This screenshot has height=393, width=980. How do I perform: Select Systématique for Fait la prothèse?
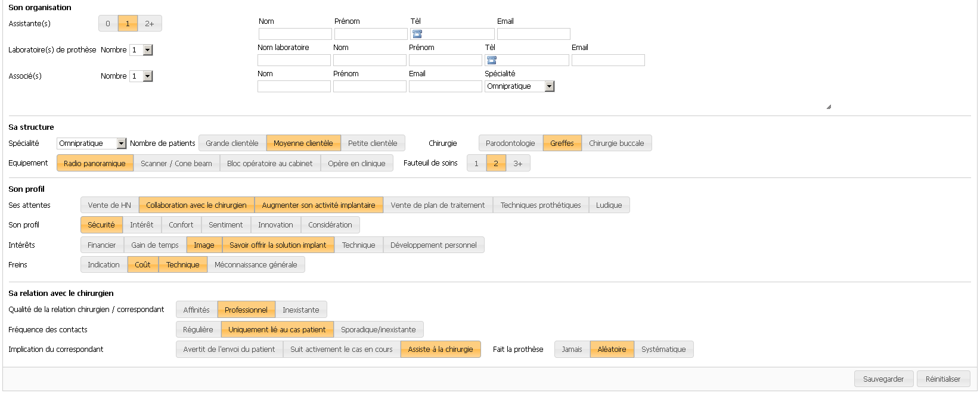(663, 350)
